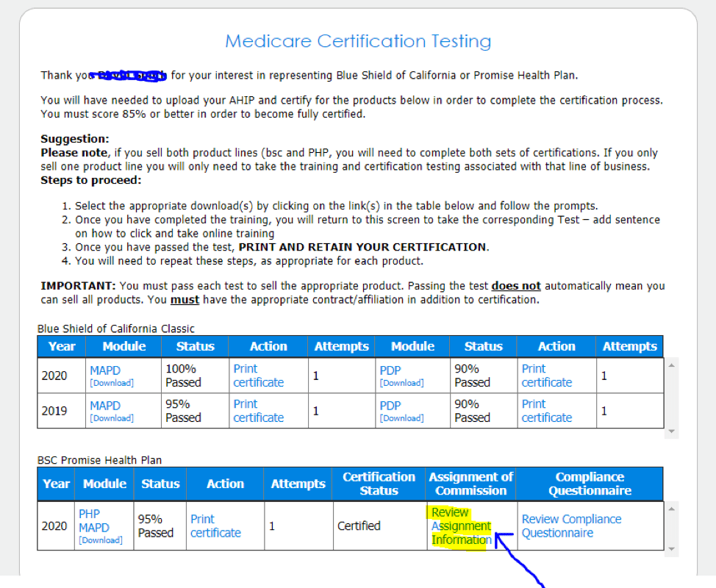Click up arrow of Classic table scrollbar
716x588 pixels.
point(671,365)
